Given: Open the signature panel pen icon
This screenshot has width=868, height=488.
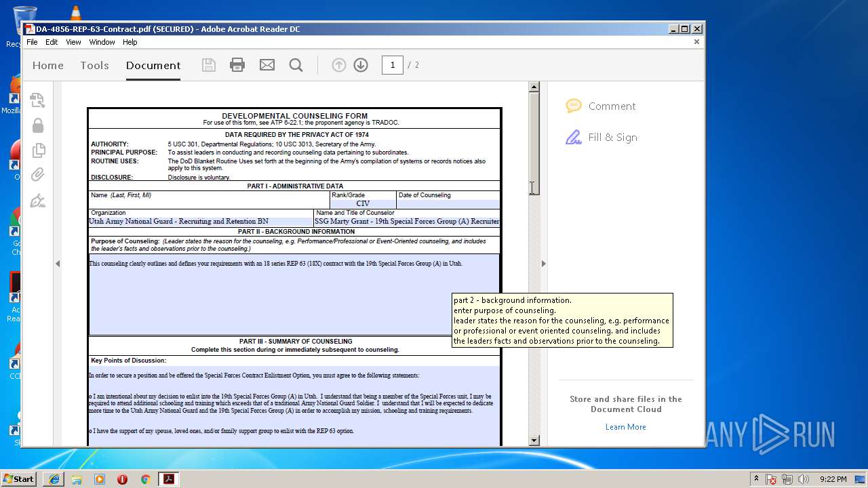Looking at the screenshot, I should tap(38, 201).
